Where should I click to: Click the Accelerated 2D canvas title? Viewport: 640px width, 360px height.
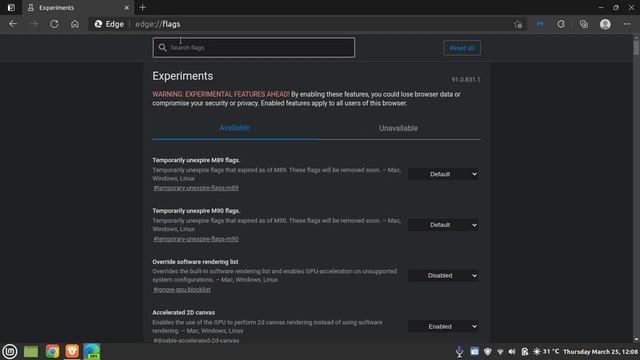pos(184,312)
